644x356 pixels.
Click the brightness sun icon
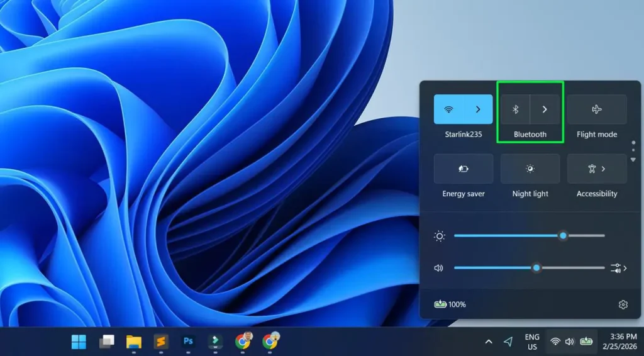pyautogui.click(x=440, y=236)
